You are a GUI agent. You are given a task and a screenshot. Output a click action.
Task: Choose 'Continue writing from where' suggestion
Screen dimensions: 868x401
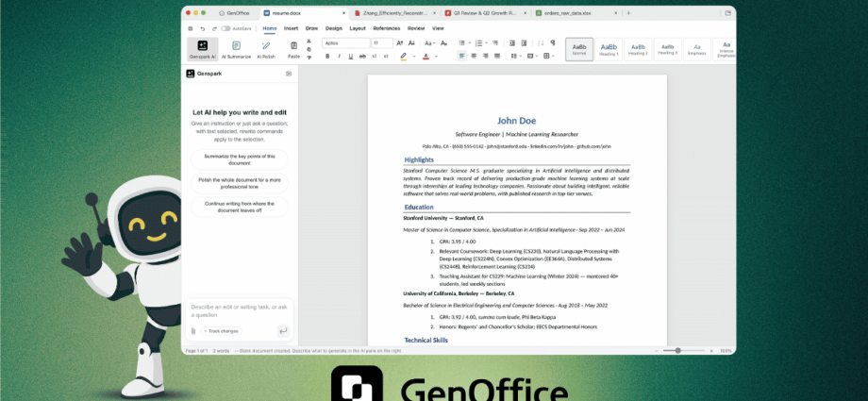[239, 208]
